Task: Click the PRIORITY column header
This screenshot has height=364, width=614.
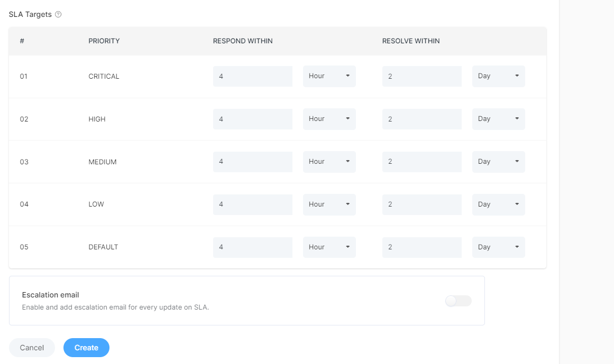Action: pos(104,41)
